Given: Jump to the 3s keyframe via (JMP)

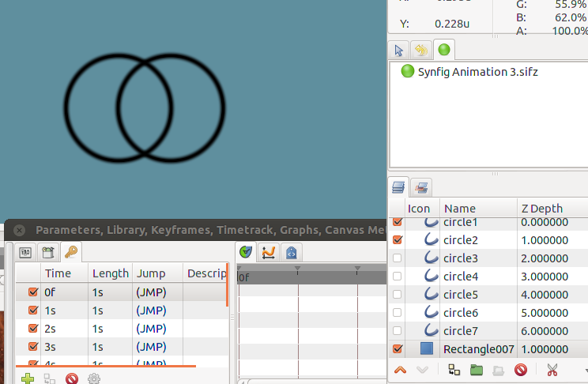Looking at the screenshot, I should 151,347.
